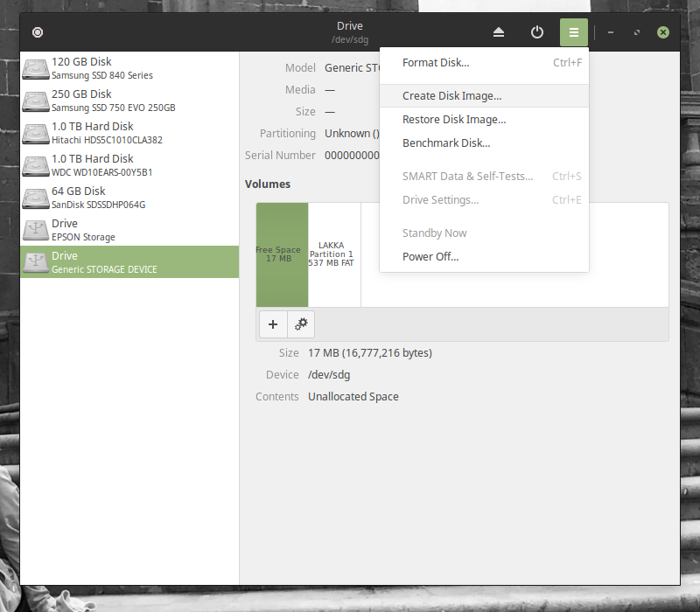Click the plus button to create partition

coord(273,324)
